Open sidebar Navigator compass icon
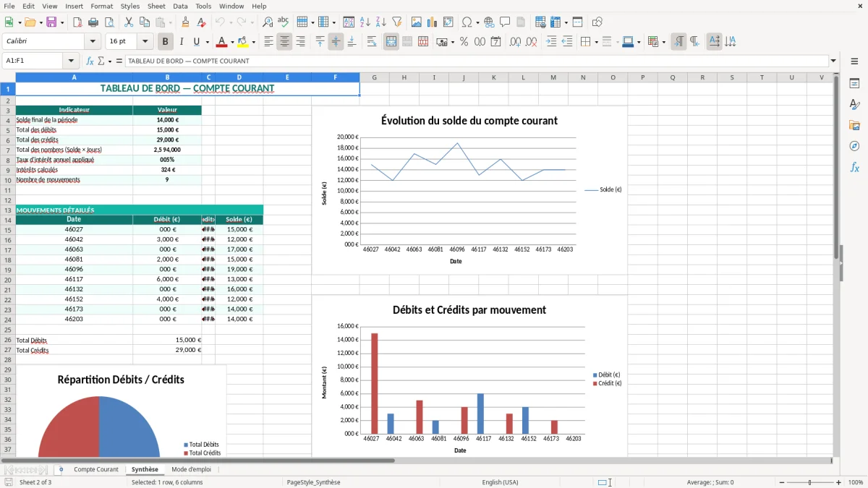This screenshot has height=488, width=868. click(x=854, y=146)
